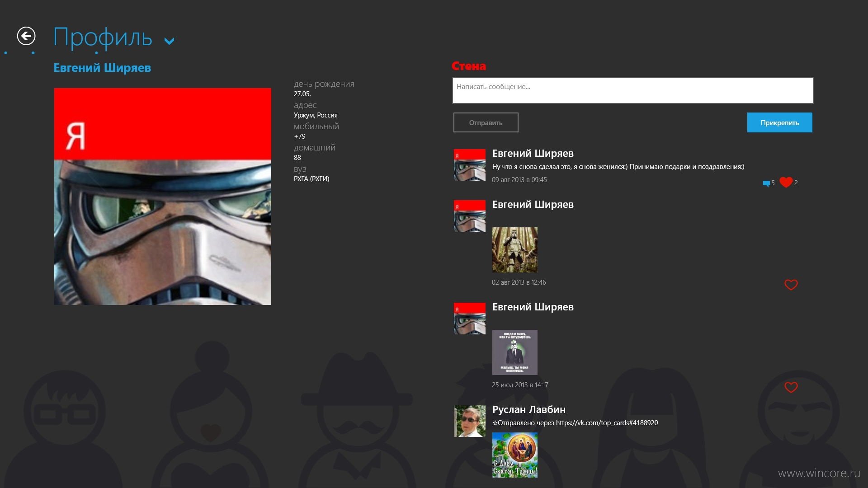Click the like count 2
Screen dimensions: 868x488
coord(796,183)
